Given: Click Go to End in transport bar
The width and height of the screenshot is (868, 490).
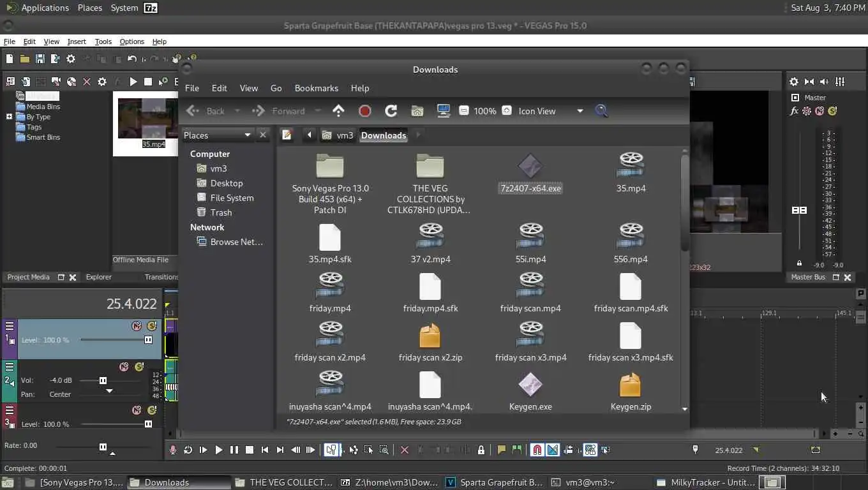Looking at the screenshot, I should coord(280,450).
